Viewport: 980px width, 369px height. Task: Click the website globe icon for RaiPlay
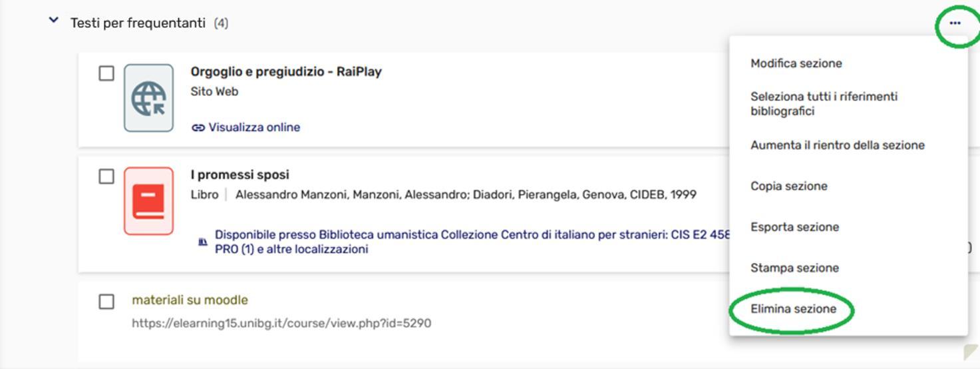[148, 98]
